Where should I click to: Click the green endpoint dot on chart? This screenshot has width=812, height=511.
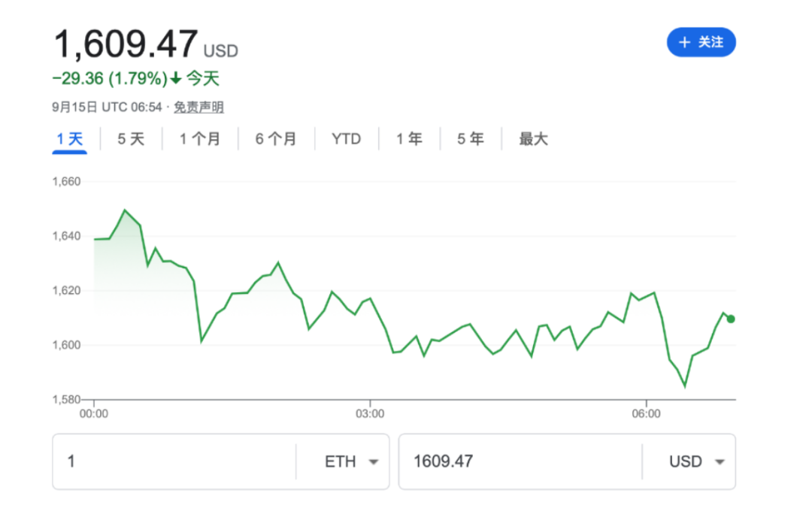(x=731, y=319)
